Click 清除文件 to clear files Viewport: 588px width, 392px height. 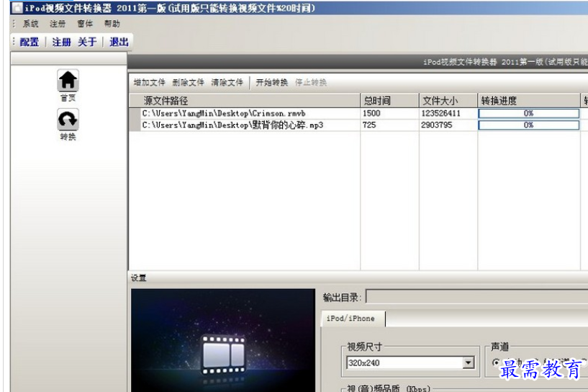[227, 82]
